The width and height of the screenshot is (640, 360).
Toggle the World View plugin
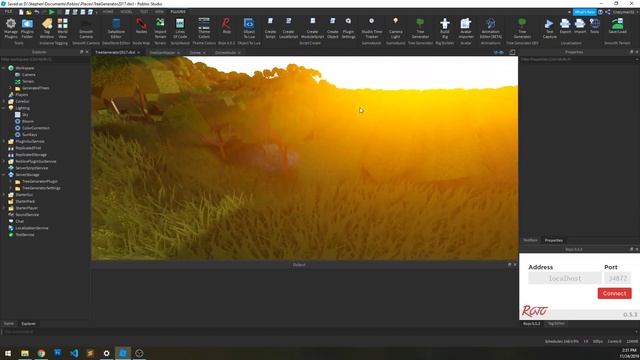click(x=62, y=28)
